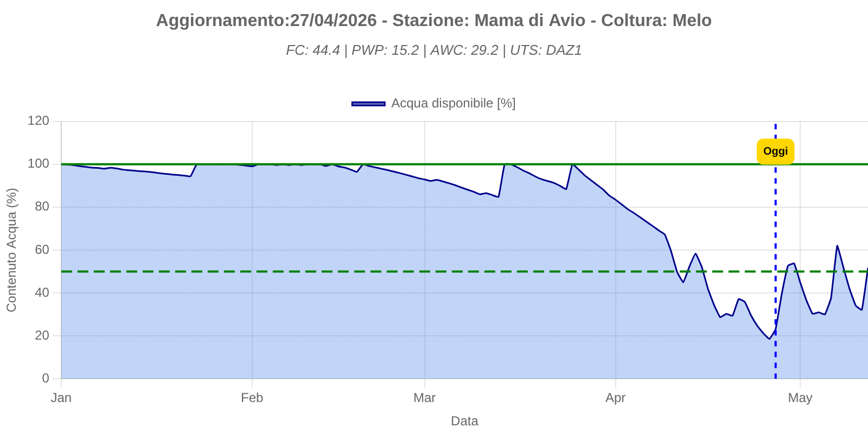Click the Contenuto Acqua (%) axis title

pos(12,250)
